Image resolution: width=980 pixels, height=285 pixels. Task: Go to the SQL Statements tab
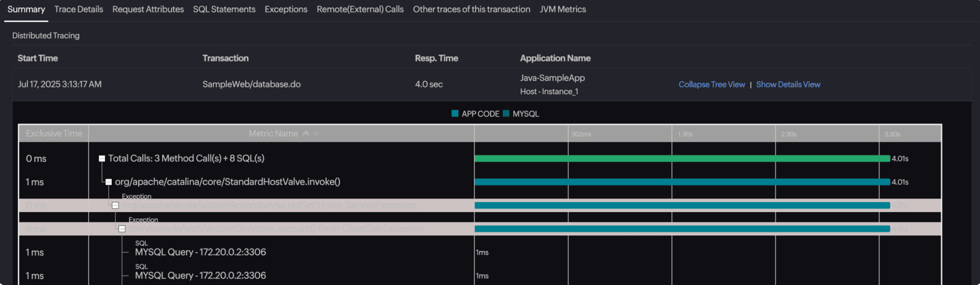(x=224, y=9)
